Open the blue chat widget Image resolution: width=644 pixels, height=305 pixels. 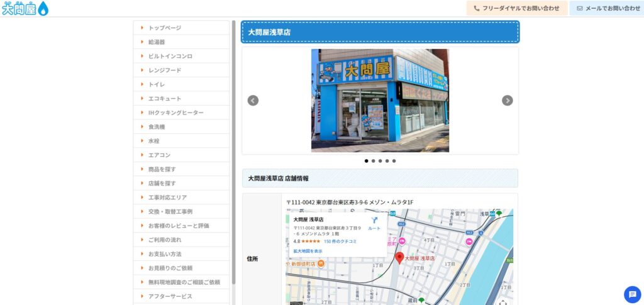click(632, 294)
